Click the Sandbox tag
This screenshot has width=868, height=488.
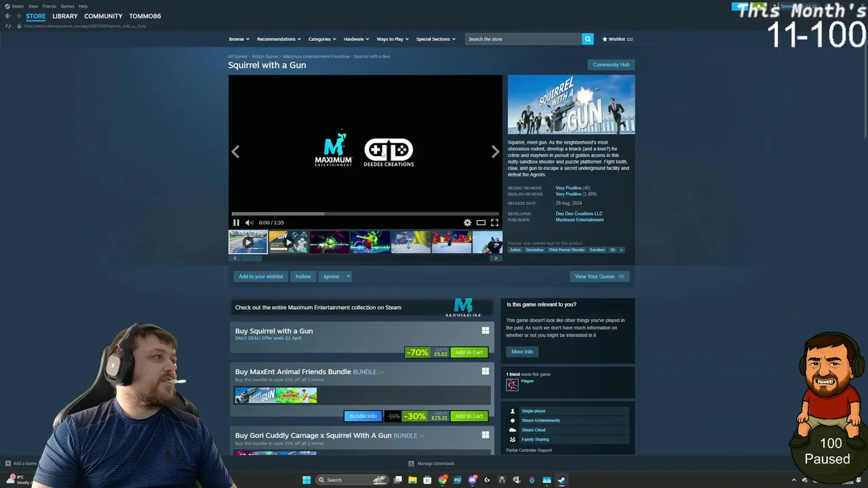click(x=597, y=250)
